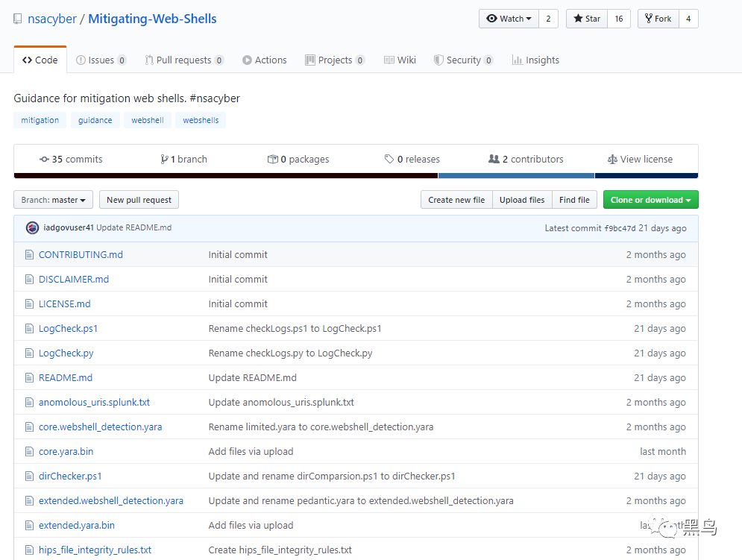View the Security tab
This screenshot has width=742, height=560.
(463, 60)
